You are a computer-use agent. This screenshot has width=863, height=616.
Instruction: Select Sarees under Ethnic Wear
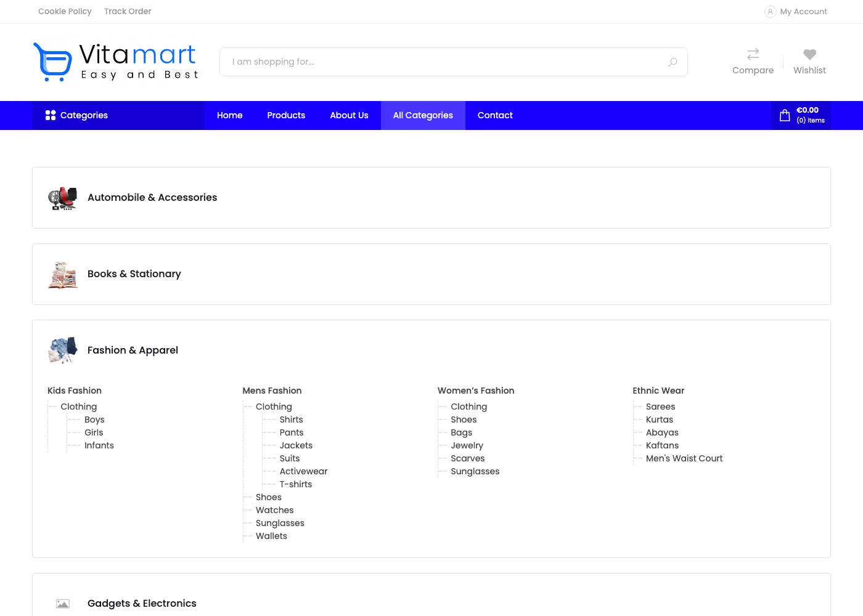click(660, 407)
